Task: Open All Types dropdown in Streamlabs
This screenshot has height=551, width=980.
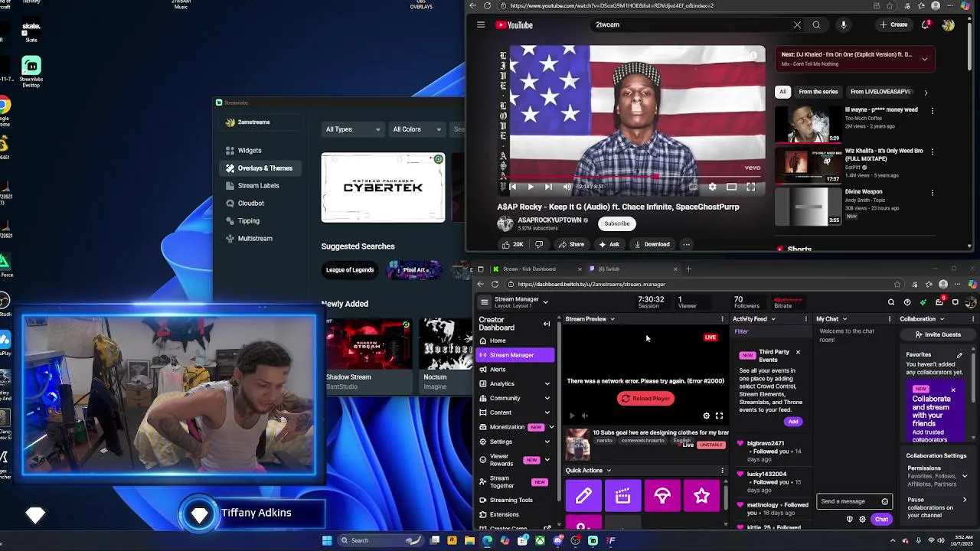Action: point(353,129)
